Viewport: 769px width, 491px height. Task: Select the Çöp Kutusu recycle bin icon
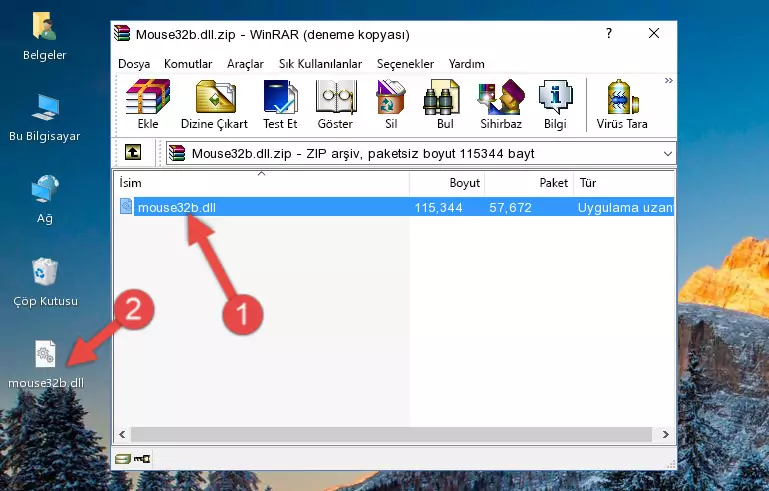(x=45, y=283)
